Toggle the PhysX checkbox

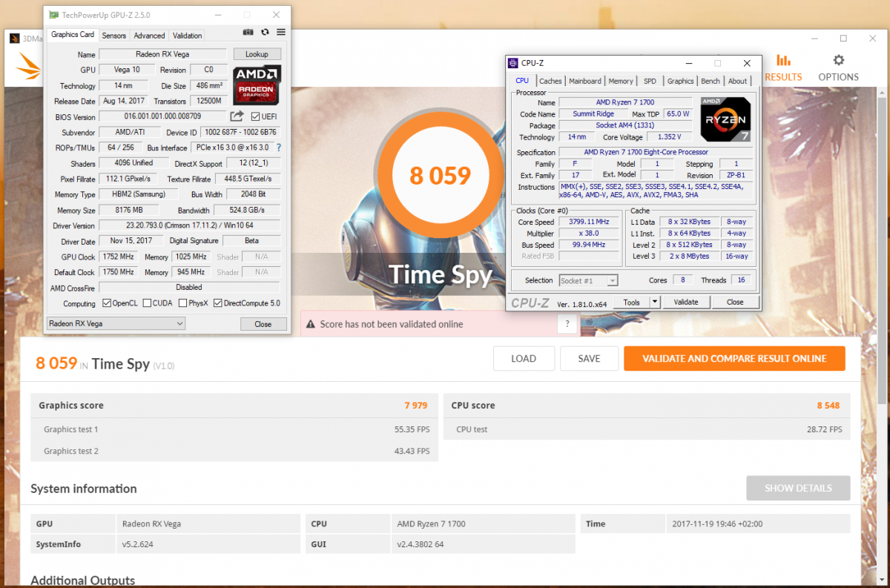click(x=182, y=303)
